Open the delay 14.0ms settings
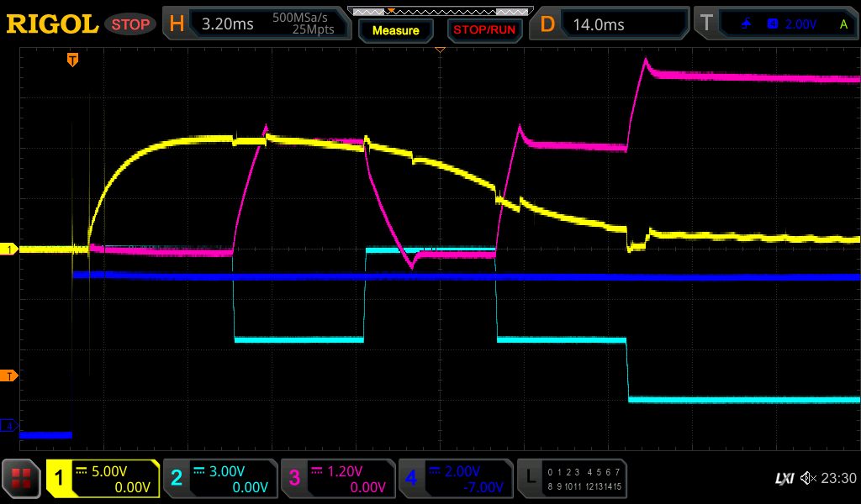Image resolution: width=861 pixels, height=504 pixels. pyautogui.click(x=611, y=24)
